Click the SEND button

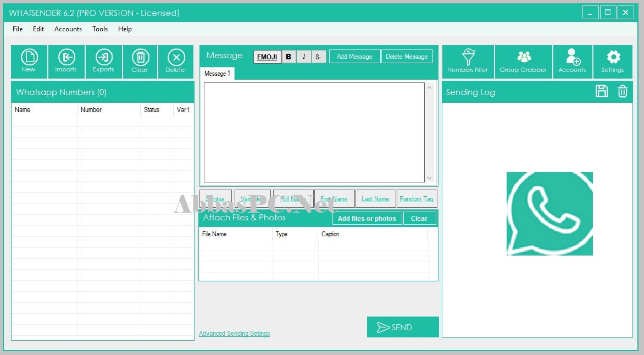(402, 327)
